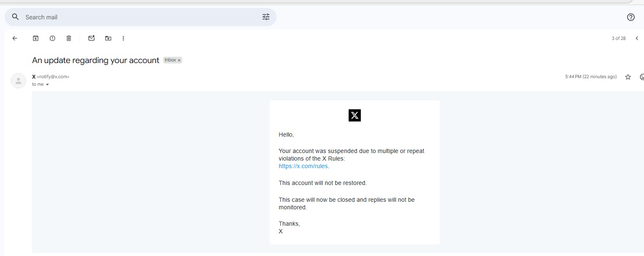
Task: Open the search options filter icon
Action: [x=266, y=17]
